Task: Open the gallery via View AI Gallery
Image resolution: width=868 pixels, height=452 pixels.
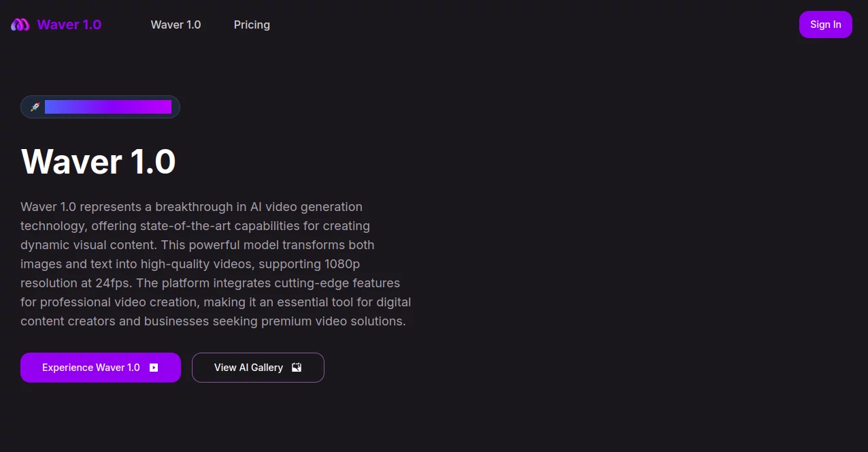Action: click(258, 368)
